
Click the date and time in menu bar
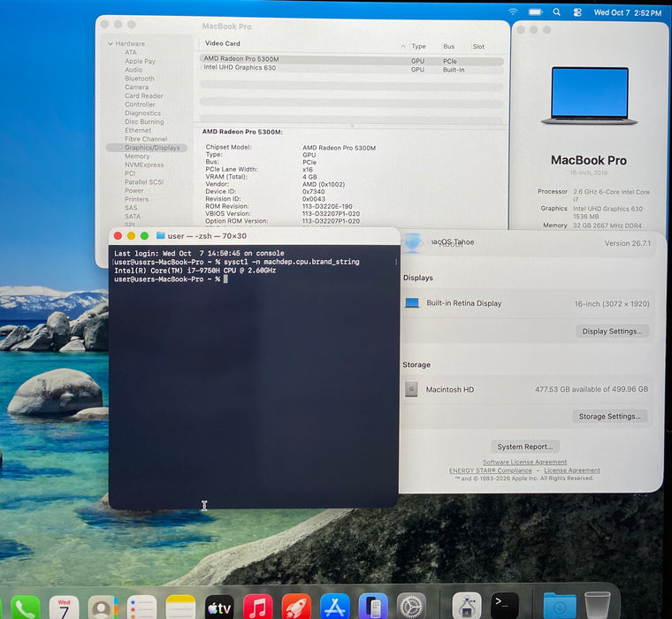pos(628,13)
